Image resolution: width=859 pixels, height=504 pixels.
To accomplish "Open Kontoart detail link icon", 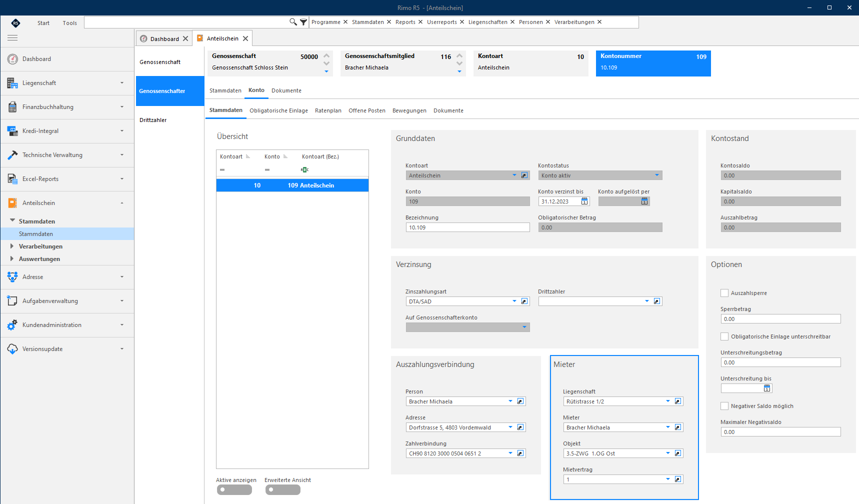I will tap(524, 175).
